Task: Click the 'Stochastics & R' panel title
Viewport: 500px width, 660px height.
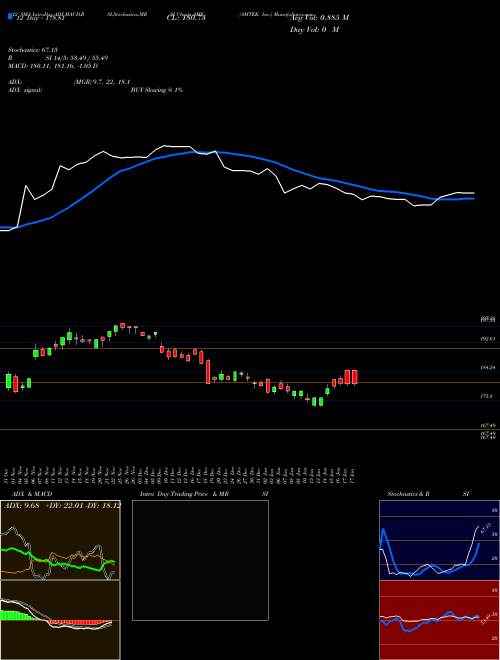Action: (408, 494)
